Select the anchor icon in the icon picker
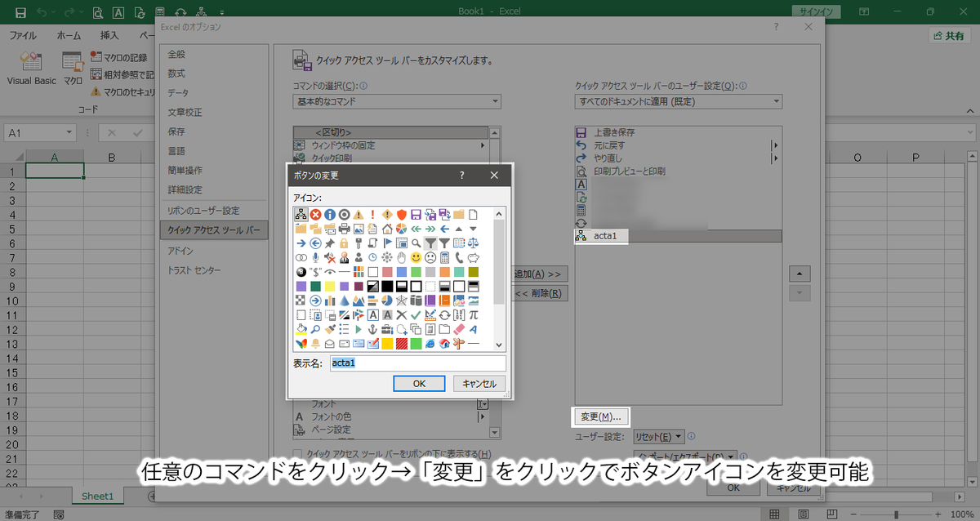This screenshot has width=980, height=521. click(372, 328)
